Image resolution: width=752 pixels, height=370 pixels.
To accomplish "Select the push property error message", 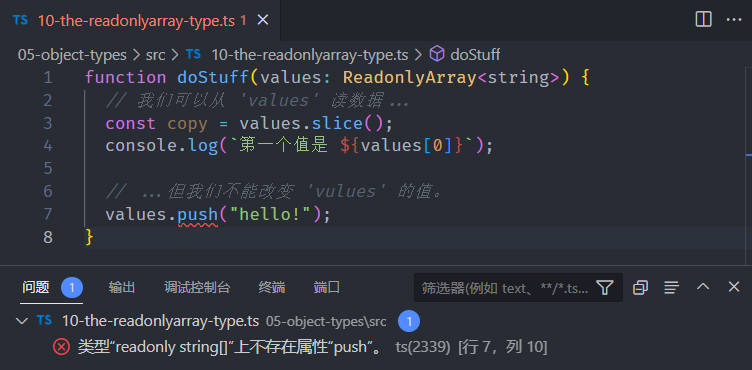I will click(x=230, y=347).
